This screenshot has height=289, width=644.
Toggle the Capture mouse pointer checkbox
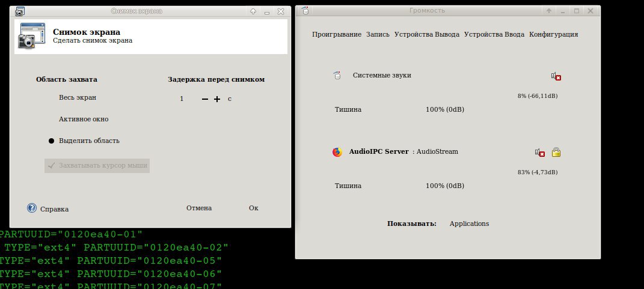click(x=97, y=166)
